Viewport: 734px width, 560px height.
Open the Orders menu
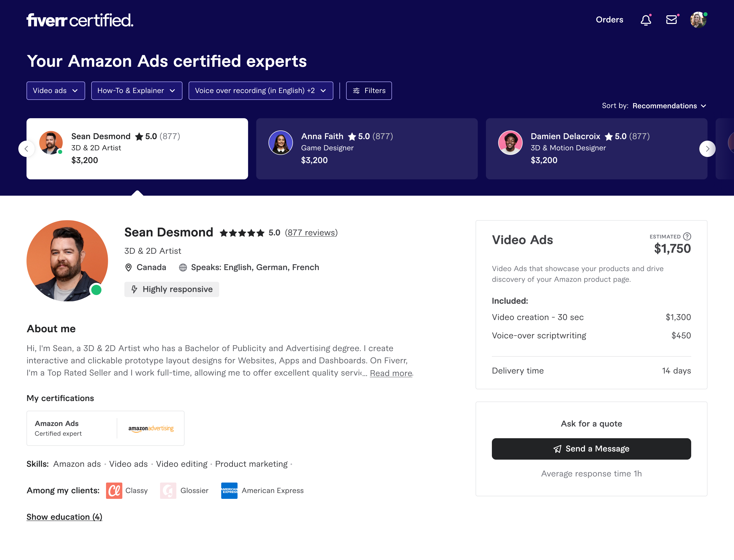(x=609, y=20)
